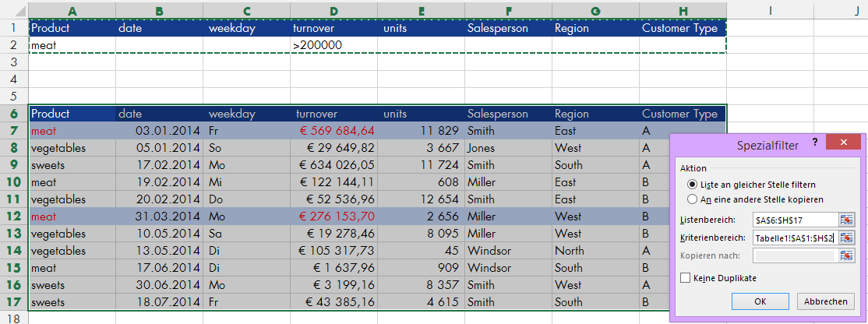The width and height of the screenshot is (868, 324).
Task: Select the 'meat' criteria cell in row 2
Action: pyautogui.click(x=72, y=45)
